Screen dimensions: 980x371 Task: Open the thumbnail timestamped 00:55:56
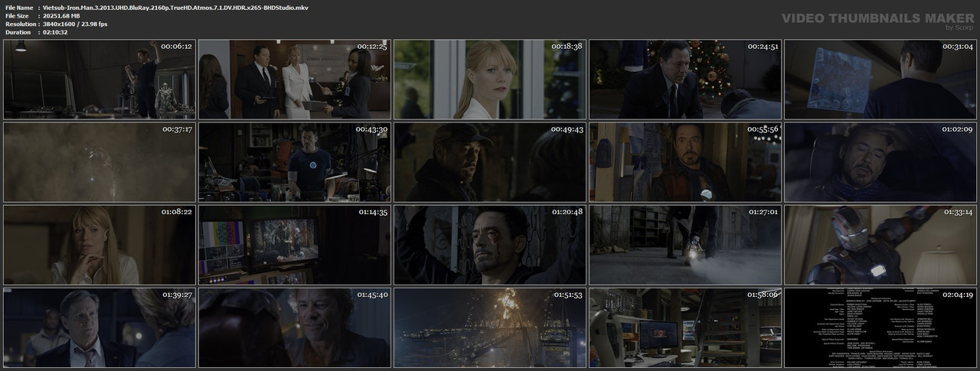coord(685,161)
